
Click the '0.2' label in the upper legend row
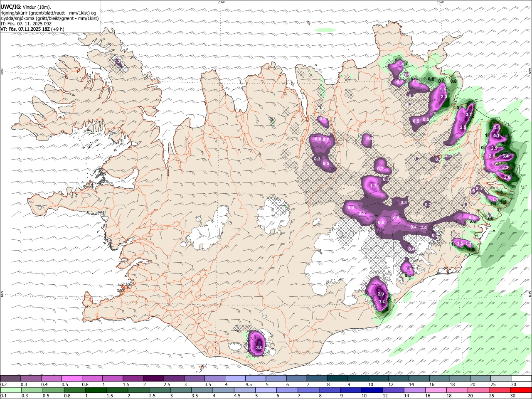point(4,384)
